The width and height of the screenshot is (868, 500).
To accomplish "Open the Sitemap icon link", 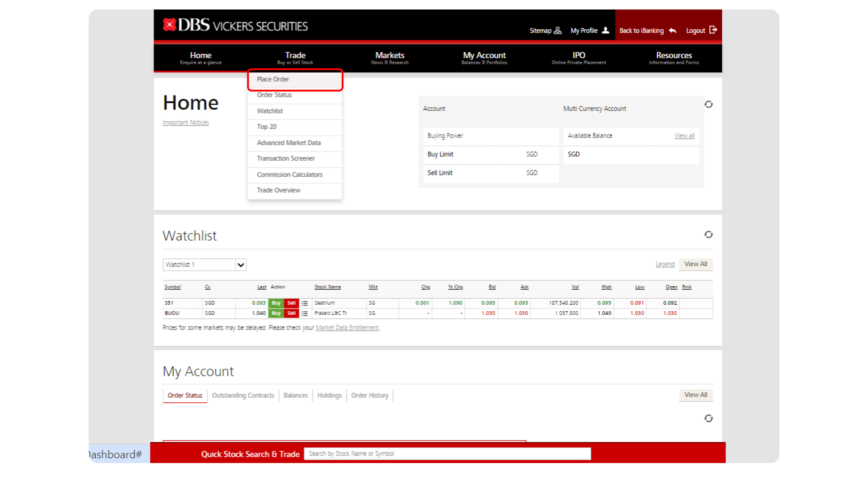I will 558,31.
